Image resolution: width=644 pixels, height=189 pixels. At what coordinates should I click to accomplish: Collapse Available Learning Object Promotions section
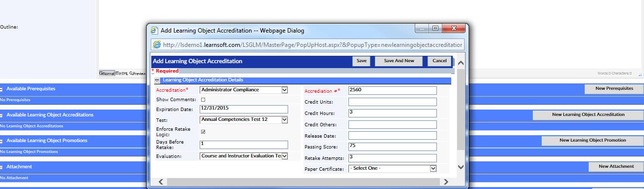coord(1,141)
